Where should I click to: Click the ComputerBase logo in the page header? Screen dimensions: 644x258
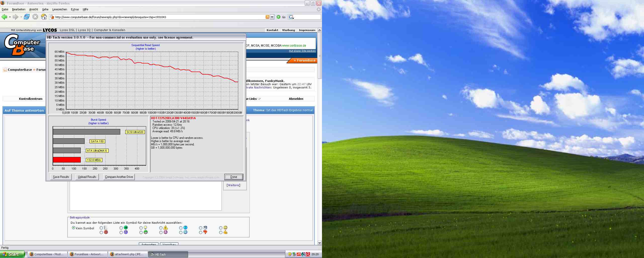[22, 45]
